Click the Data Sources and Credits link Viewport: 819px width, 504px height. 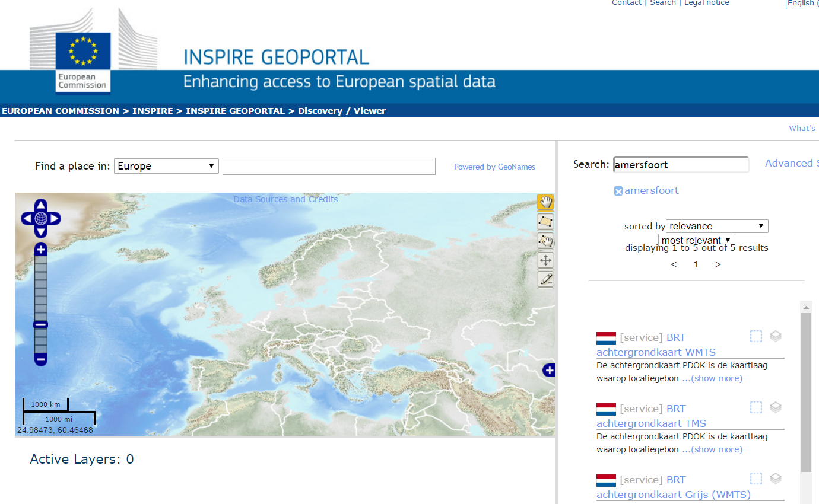(x=285, y=199)
